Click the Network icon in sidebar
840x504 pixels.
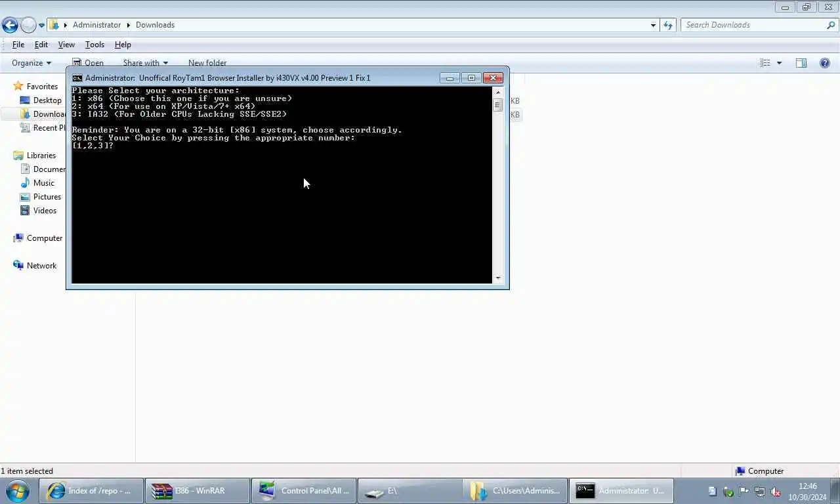(x=18, y=266)
